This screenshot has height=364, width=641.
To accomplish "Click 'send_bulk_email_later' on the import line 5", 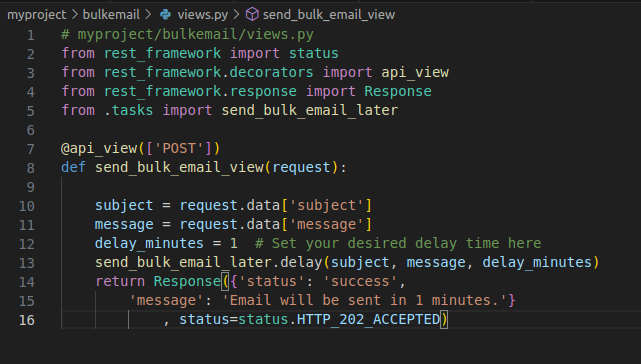I will [309, 110].
